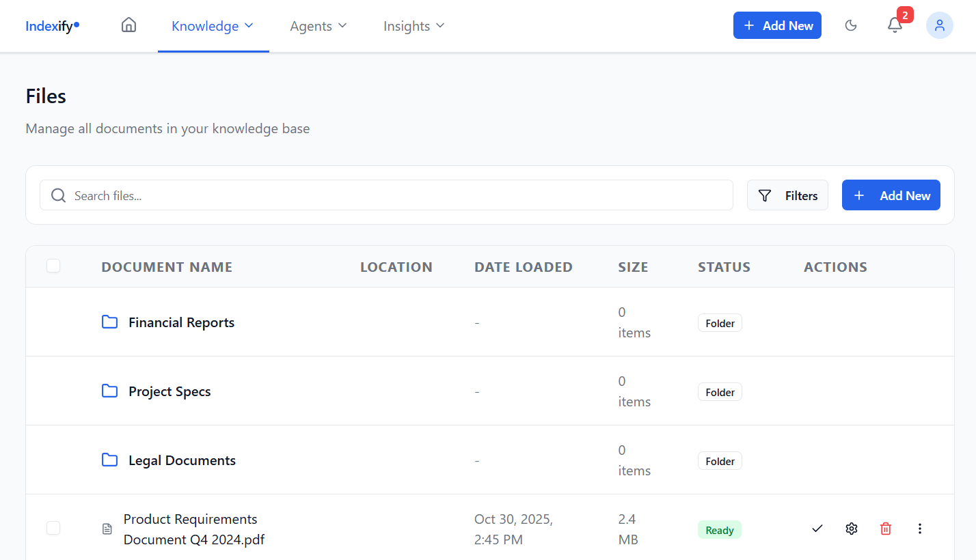Click the gear icon for the PDF document
This screenshot has height=560, width=976.
pyautogui.click(x=851, y=528)
